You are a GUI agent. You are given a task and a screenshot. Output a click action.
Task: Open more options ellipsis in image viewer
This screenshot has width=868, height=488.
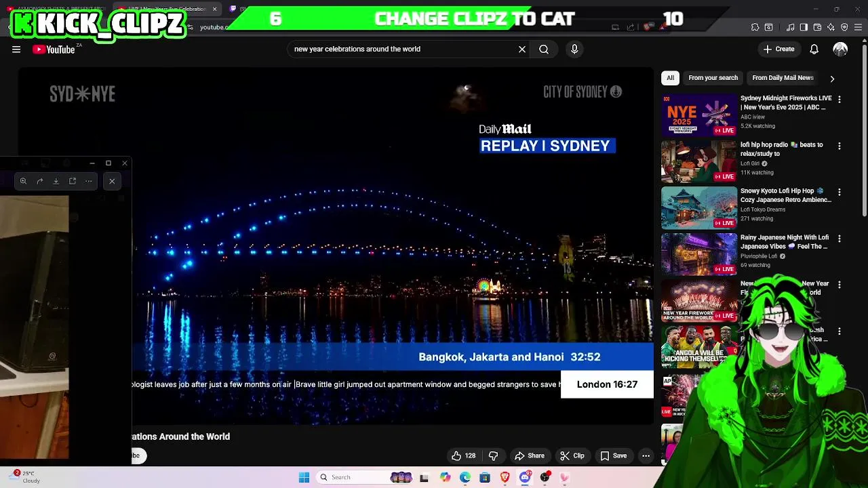coord(89,181)
